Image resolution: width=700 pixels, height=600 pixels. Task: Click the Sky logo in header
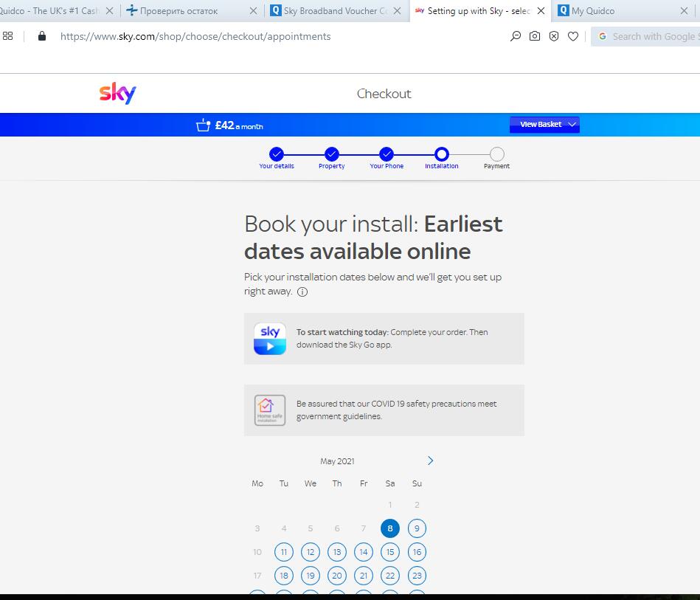(118, 94)
